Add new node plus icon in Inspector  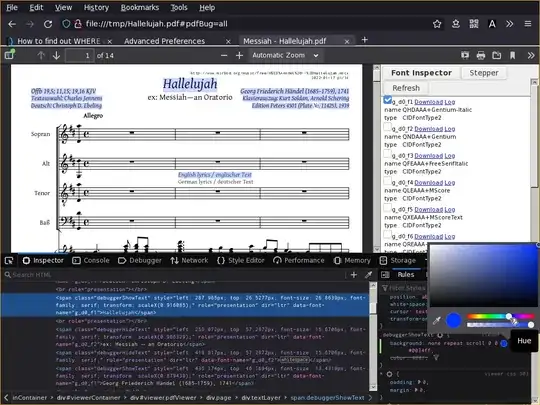coord(354,275)
